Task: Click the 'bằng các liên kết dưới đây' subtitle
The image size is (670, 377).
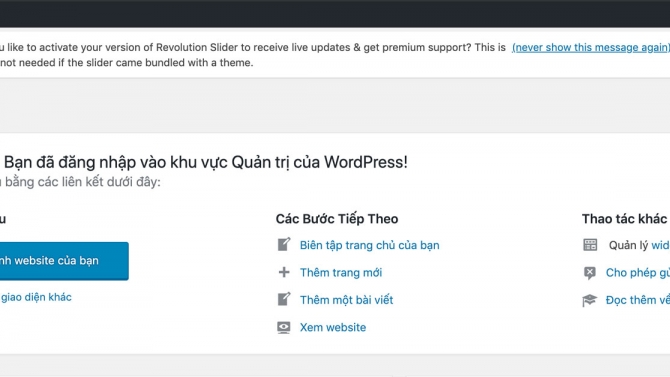Action: pos(80,182)
